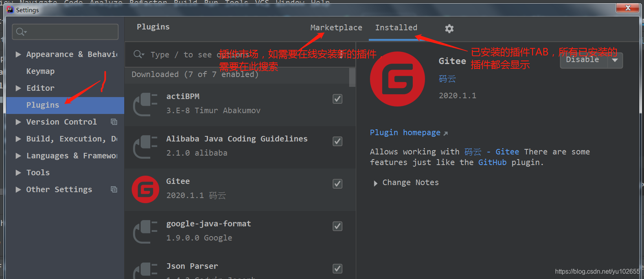Close the Settings dialog
The image size is (644, 279).
627,7
